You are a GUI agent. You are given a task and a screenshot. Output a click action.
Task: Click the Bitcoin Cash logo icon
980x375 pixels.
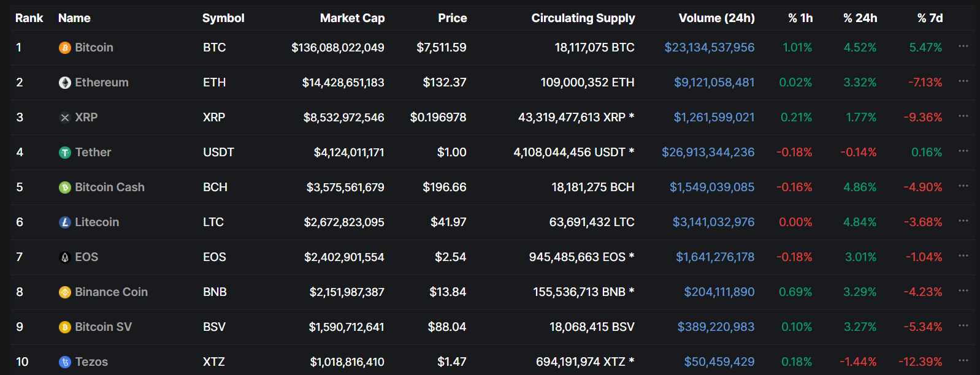(x=64, y=187)
